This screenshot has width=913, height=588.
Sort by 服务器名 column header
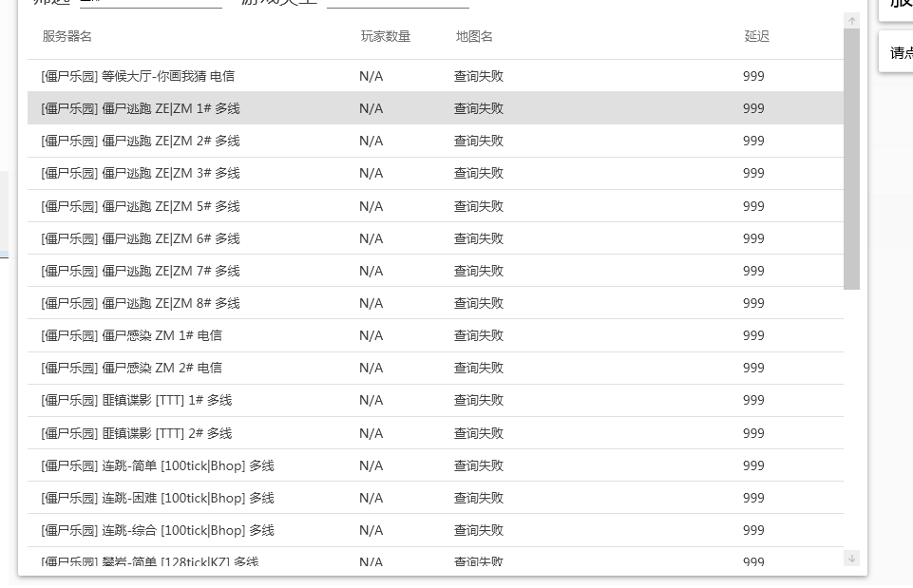click(67, 37)
